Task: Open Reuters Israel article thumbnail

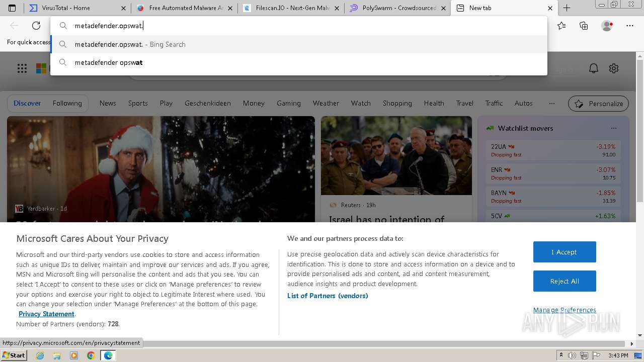Action: (396, 156)
